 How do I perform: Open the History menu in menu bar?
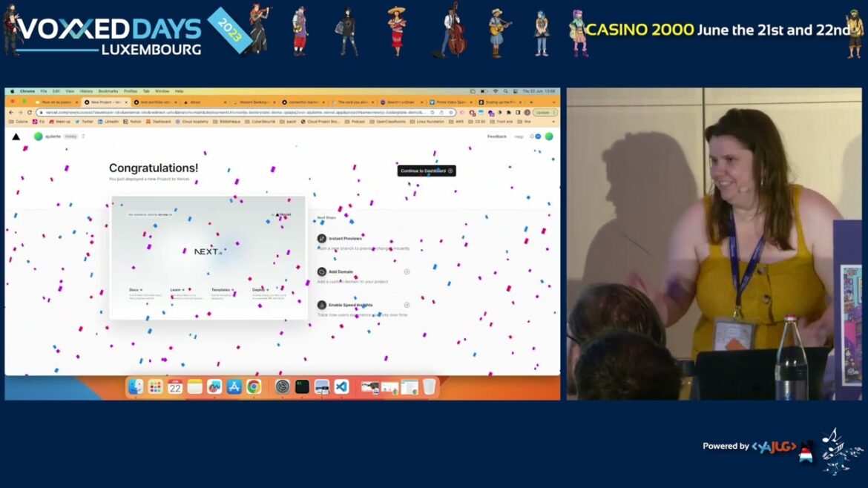(x=86, y=91)
